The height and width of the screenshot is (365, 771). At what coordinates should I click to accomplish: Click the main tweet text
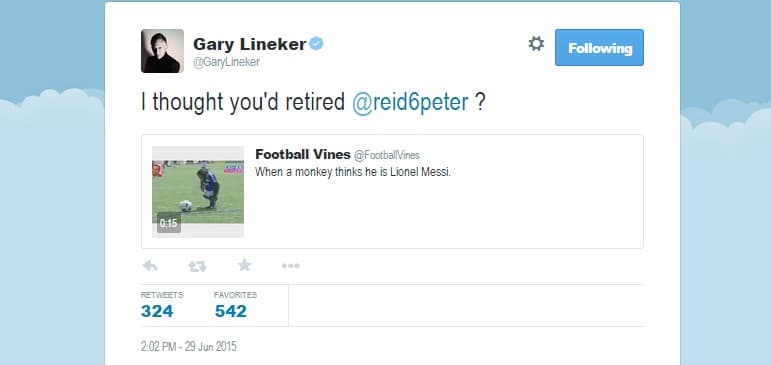314,102
